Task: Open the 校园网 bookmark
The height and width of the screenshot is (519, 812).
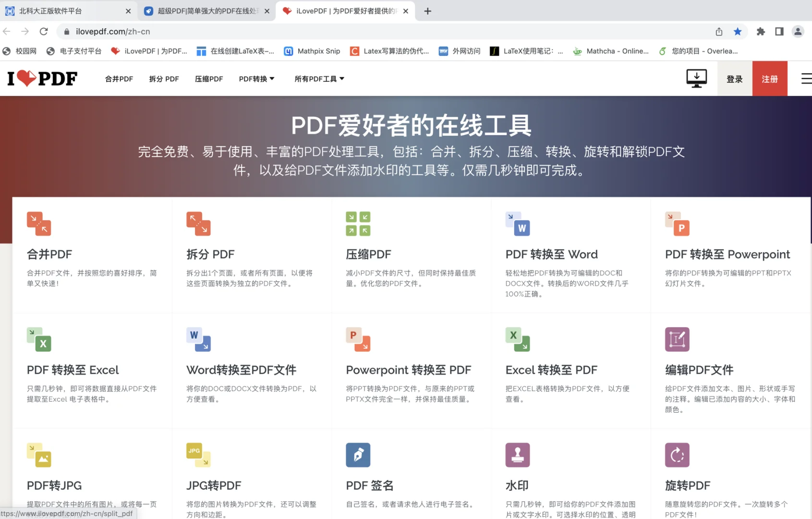Action: [20, 51]
